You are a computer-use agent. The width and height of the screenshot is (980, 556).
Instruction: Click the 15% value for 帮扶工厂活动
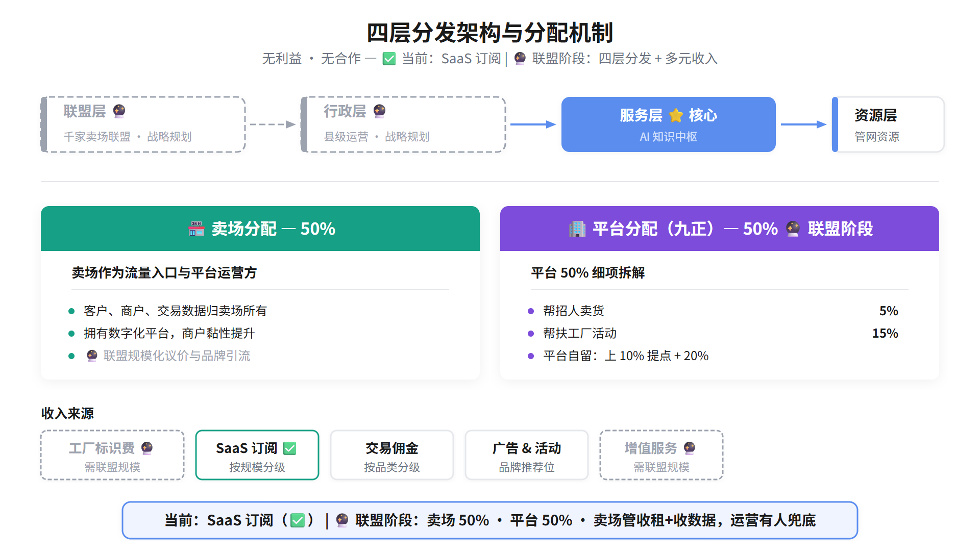click(x=885, y=333)
